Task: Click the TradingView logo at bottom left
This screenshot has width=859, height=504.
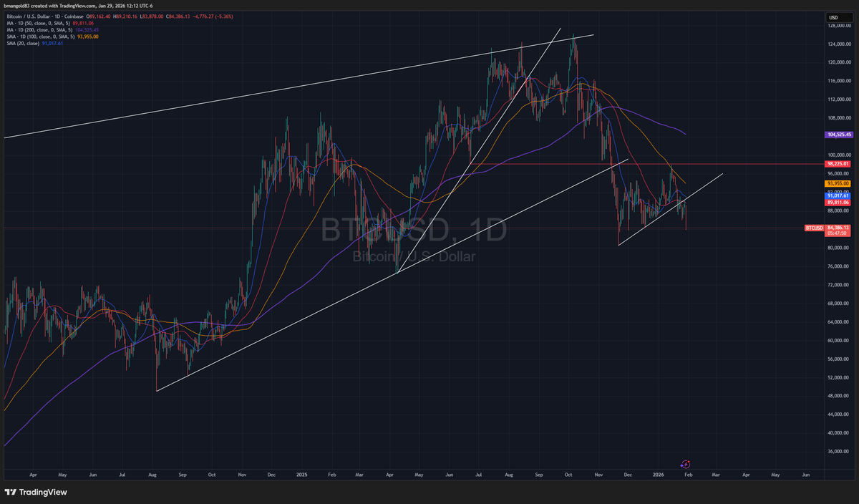Action: (37, 493)
